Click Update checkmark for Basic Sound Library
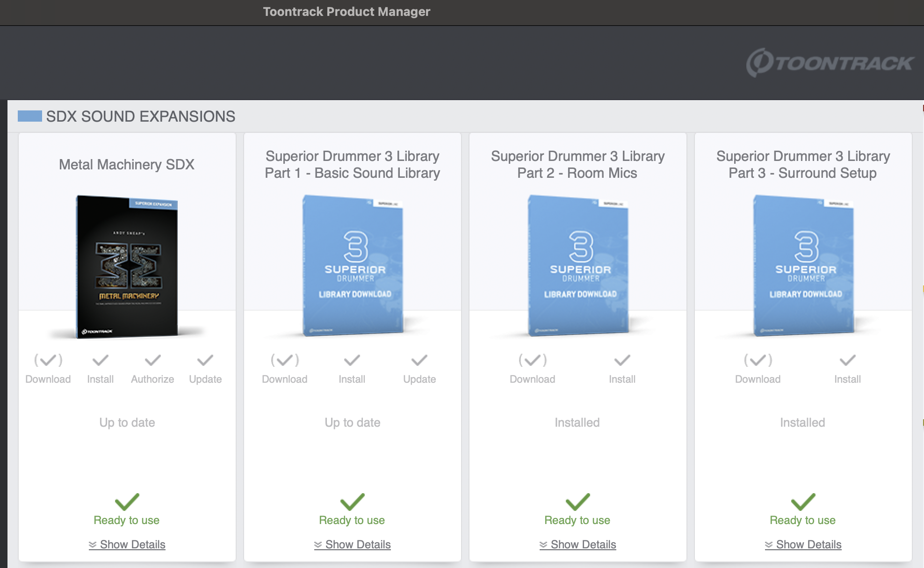 coord(419,360)
